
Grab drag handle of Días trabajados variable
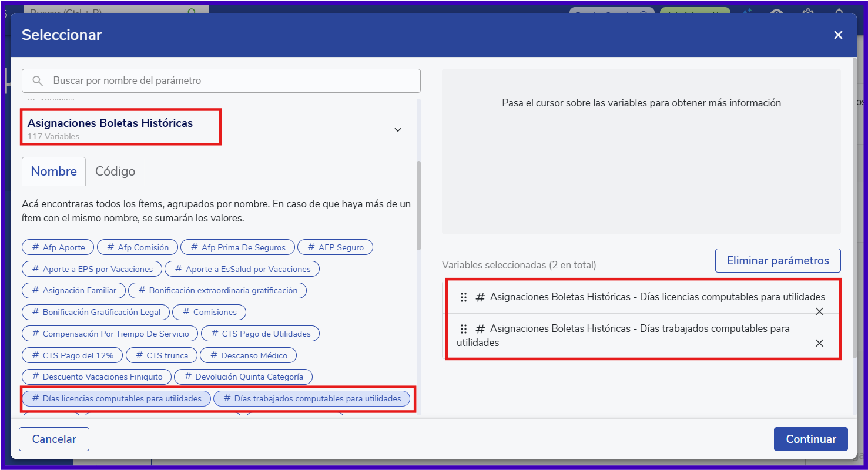[464, 329]
